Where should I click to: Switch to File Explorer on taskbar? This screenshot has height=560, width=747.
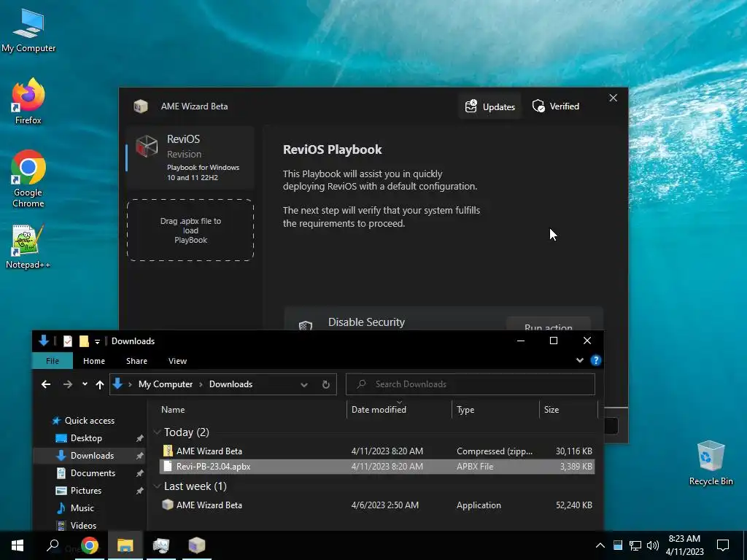(x=125, y=545)
